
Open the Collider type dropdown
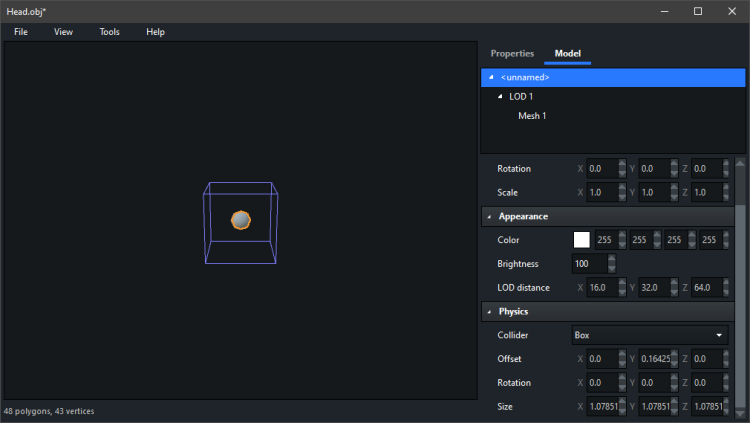click(x=649, y=335)
